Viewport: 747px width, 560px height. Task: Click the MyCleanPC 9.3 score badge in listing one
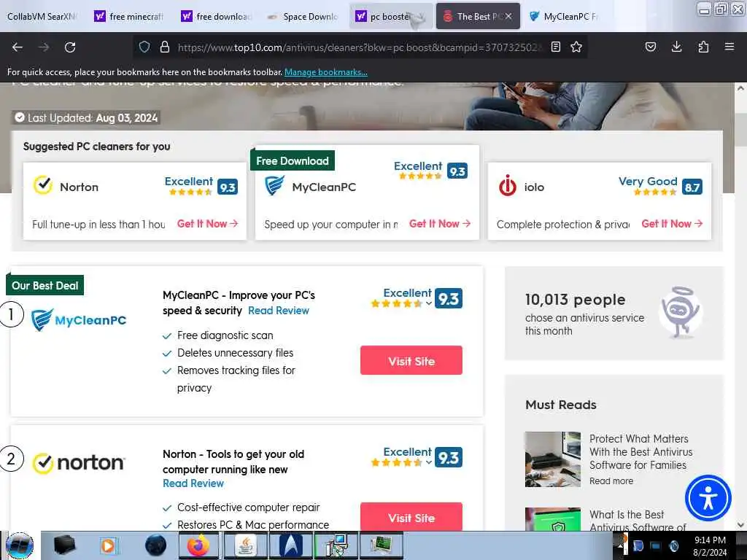pyautogui.click(x=449, y=298)
